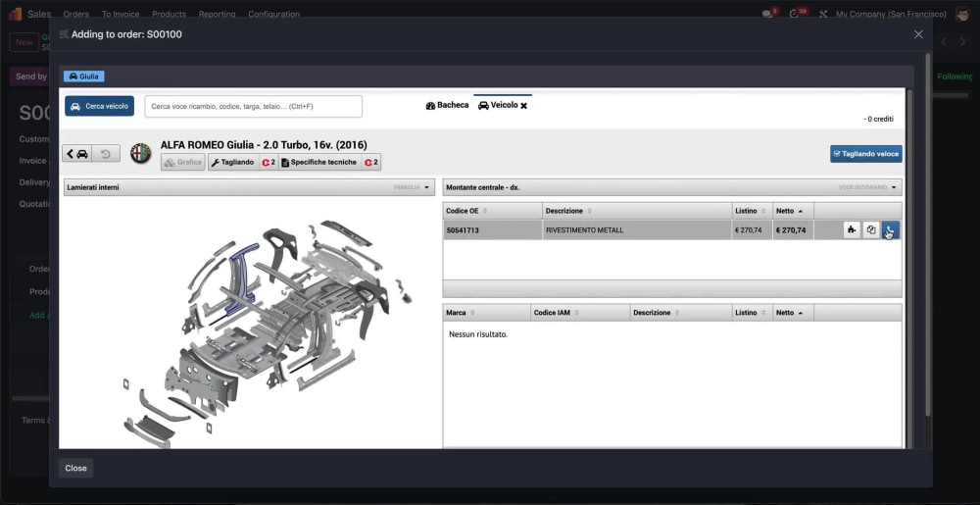
Task: Click the Following button in background
Action: (x=955, y=76)
